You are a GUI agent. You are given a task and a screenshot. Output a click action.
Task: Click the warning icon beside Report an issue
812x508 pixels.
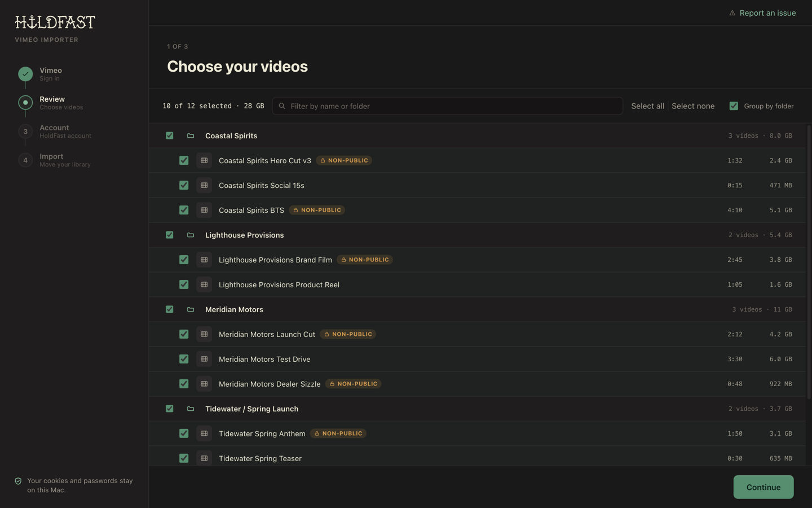click(x=732, y=13)
